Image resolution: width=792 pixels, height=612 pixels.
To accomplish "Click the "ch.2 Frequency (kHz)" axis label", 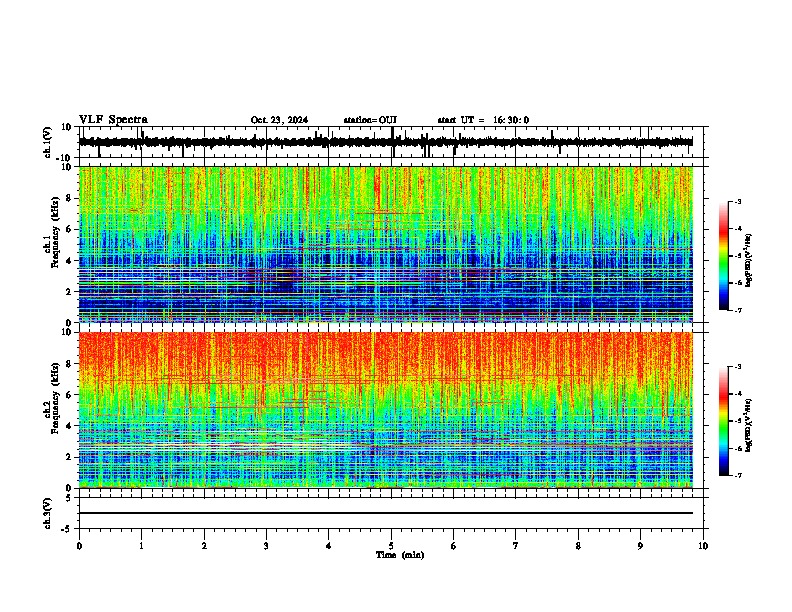I will [x=51, y=398].
